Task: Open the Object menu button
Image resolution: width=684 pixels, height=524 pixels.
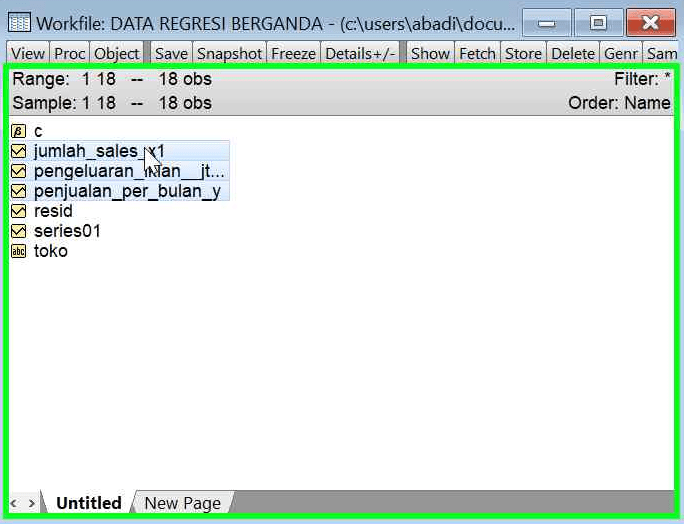Action: click(x=117, y=54)
